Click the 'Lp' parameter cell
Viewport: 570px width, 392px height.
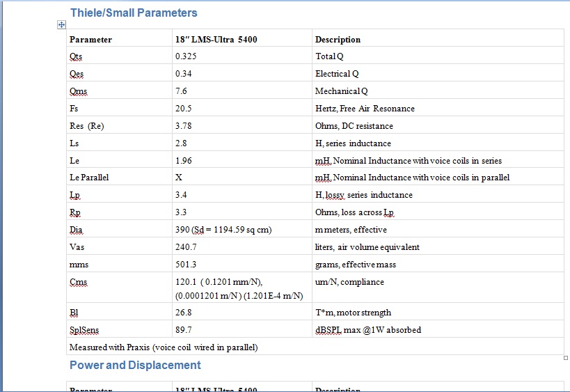pos(119,194)
